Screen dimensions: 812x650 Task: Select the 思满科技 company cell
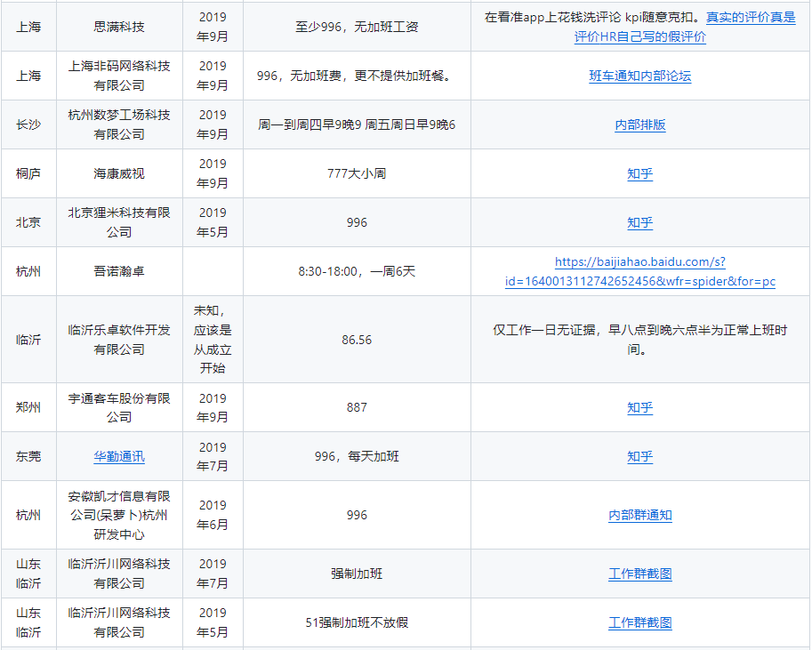[x=119, y=27]
